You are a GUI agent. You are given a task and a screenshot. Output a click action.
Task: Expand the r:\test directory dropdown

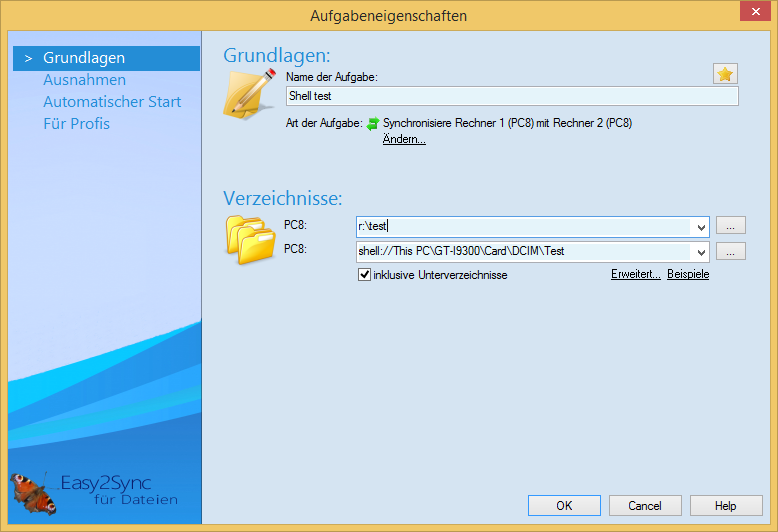pyautogui.click(x=700, y=227)
